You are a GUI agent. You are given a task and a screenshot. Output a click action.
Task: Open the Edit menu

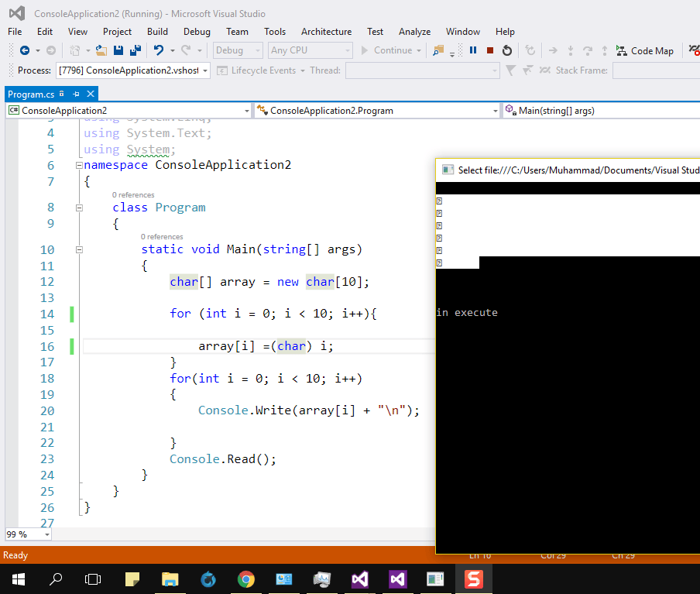point(45,32)
